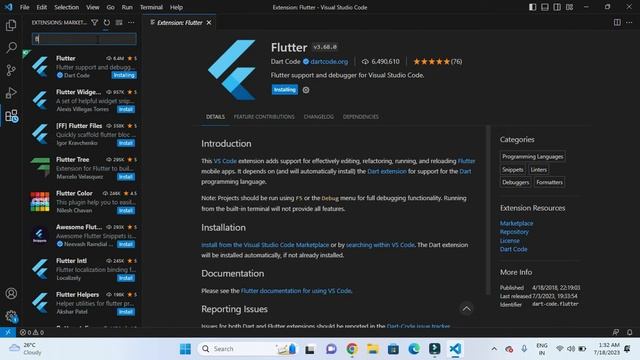This screenshot has width=640, height=360.
Task: Open errors and warnings in status bar
Action: [x=32, y=332]
